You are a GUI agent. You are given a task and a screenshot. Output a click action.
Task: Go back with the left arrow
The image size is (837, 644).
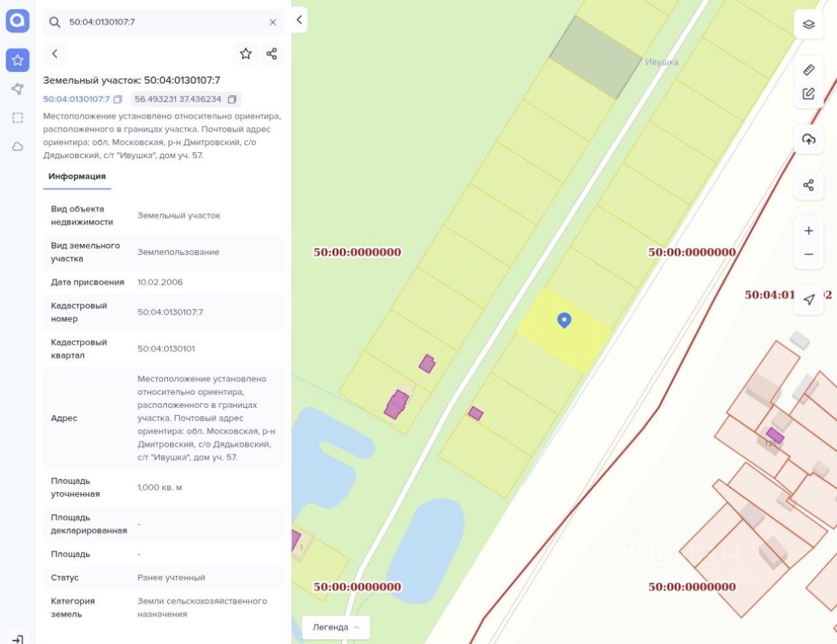pyautogui.click(x=55, y=54)
